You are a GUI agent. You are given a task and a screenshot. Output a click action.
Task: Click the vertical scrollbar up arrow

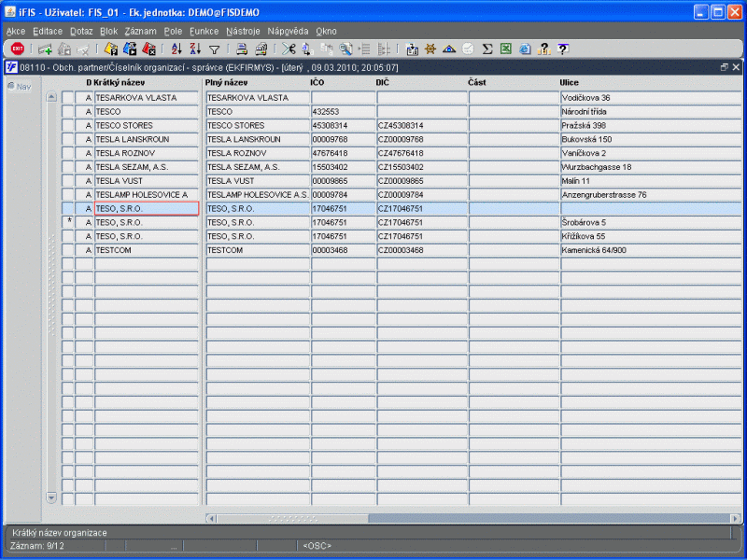pyautogui.click(x=51, y=97)
